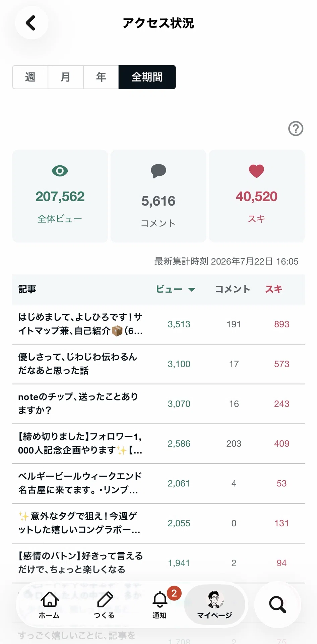Image resolution: width=317 pixels, height=644 pixels.
Task: Sort the table by コメント column
Action: pyautogui.click(x=233, y=289)
